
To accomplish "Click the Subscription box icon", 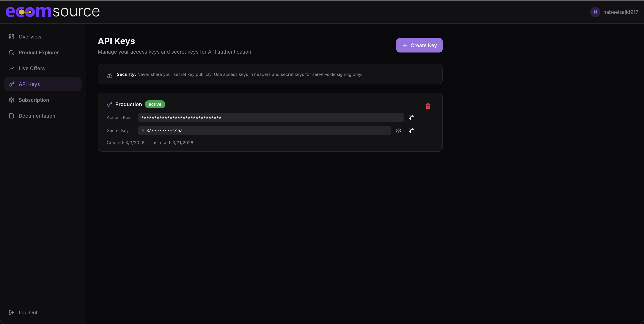I will (11, 100).
